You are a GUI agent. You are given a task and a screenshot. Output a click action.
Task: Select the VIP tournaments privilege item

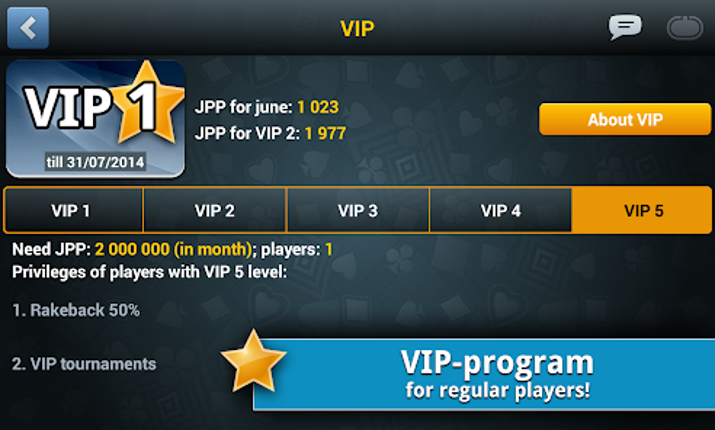pos(84,364)
